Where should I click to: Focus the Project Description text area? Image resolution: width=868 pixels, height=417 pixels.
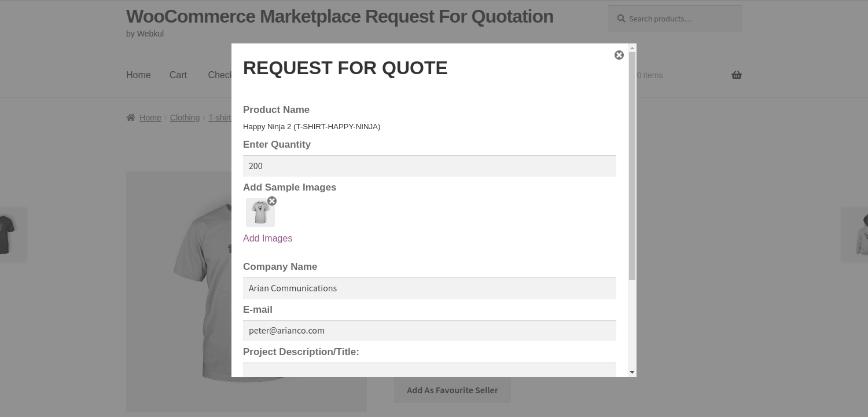point(429,371)
